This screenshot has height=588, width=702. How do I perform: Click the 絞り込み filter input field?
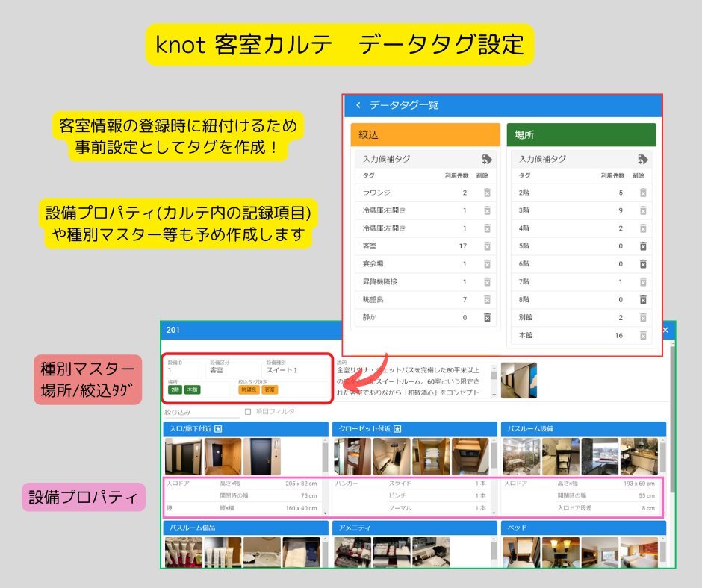202,412
